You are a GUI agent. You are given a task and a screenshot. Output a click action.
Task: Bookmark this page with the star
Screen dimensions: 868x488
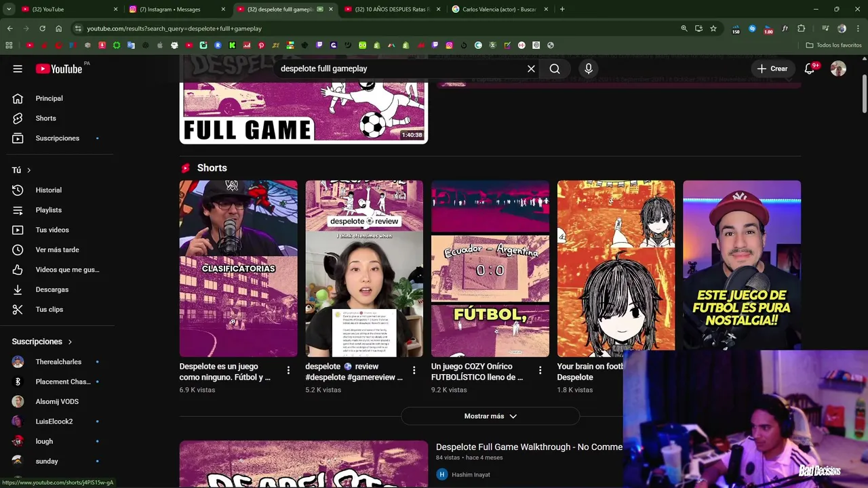(x=713, y=28)
